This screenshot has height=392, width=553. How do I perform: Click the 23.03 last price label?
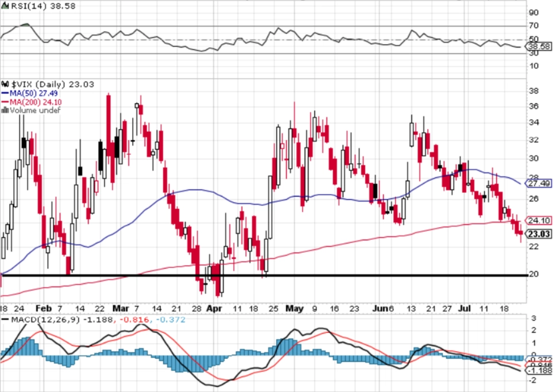click(538, 234)
